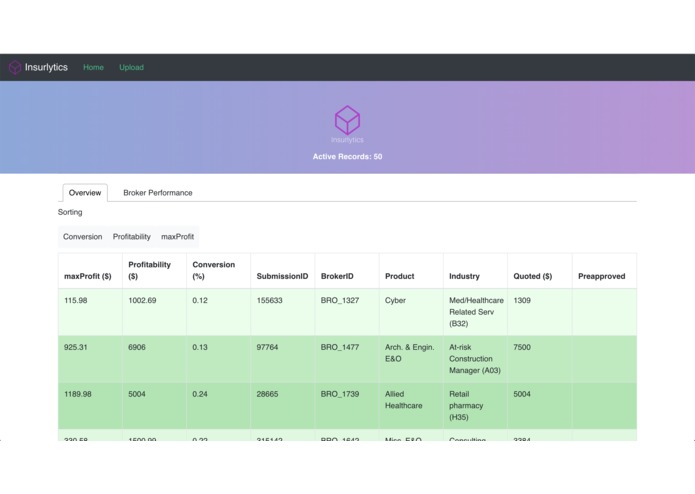This screenshot has width=695, height=494.
Task: Click the Sorting label
Action: [x=70, y=212]
